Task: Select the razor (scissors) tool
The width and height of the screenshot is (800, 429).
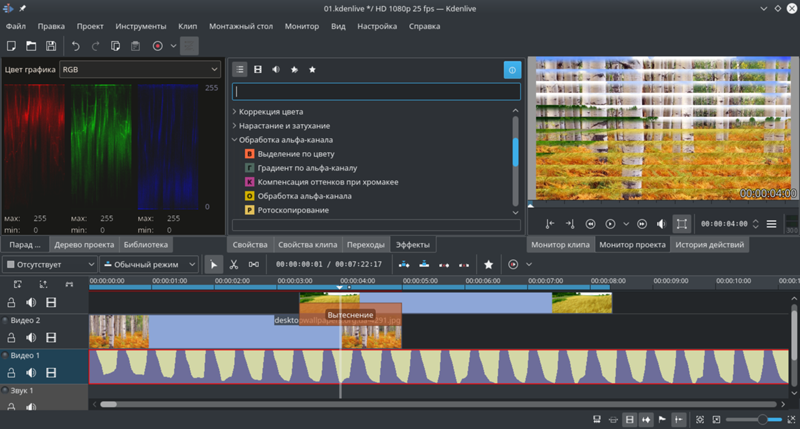Action: click(233, 264)
